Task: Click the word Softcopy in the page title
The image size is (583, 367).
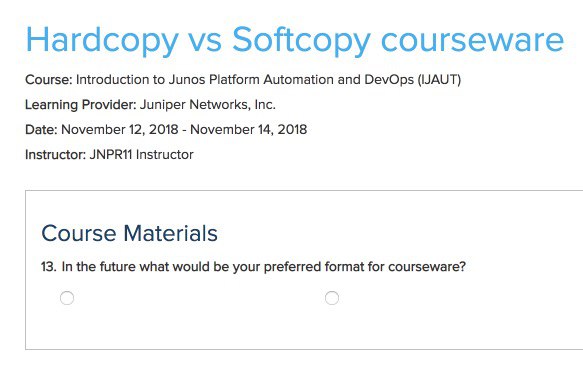Action: [x=302, y=41]
